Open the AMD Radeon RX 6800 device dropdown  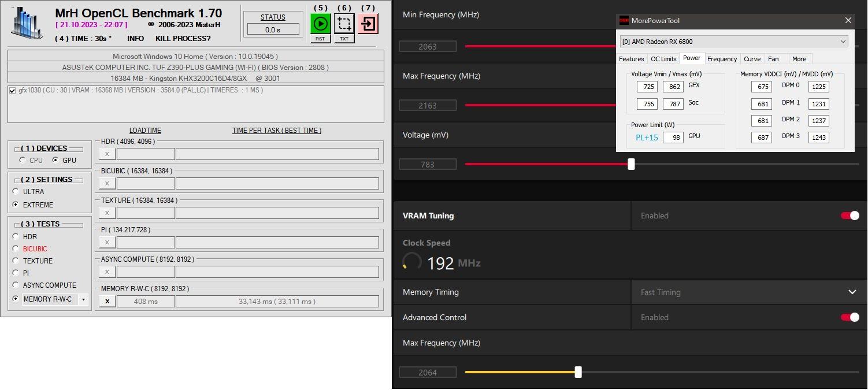tap(734, 42)
